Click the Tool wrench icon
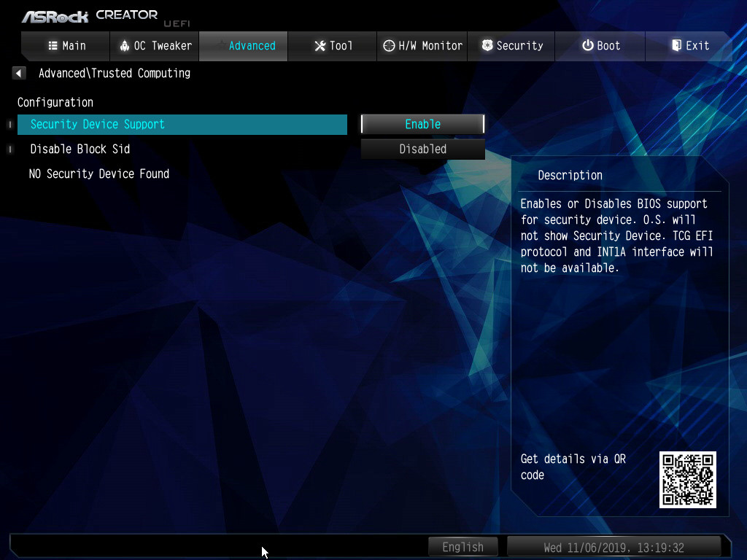The width and height of the screenshot is (747, 560). tap(320, 46)
